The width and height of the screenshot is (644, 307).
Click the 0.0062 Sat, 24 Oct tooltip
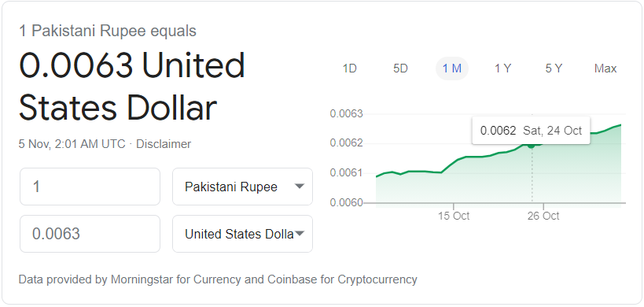pyautogui.click(x=531, y=131)
